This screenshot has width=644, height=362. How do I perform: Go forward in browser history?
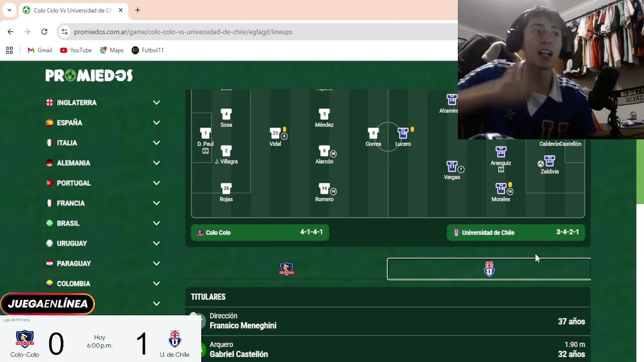[x=27, y=32]
